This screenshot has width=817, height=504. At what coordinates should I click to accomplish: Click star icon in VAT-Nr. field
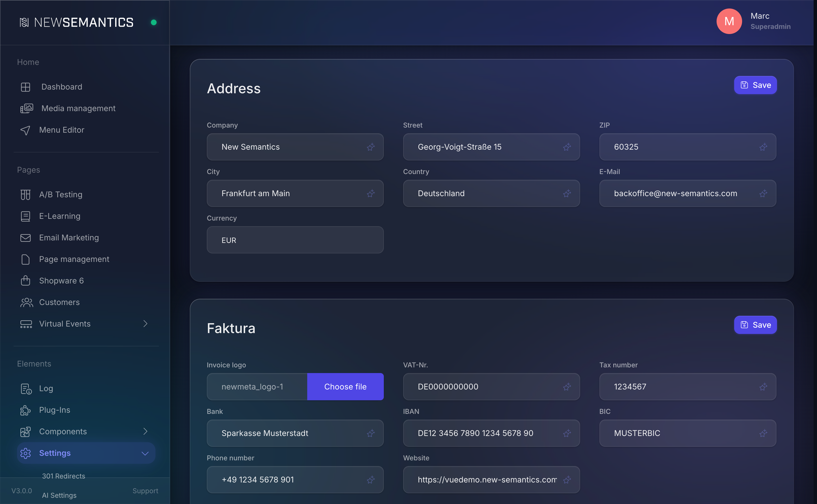tap(567, 387)
